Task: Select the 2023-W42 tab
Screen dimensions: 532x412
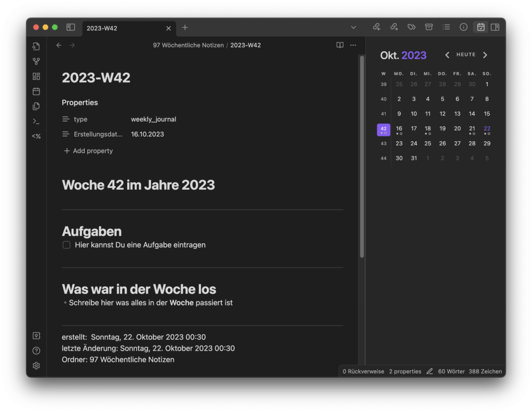Action: (x=129, y=28)
